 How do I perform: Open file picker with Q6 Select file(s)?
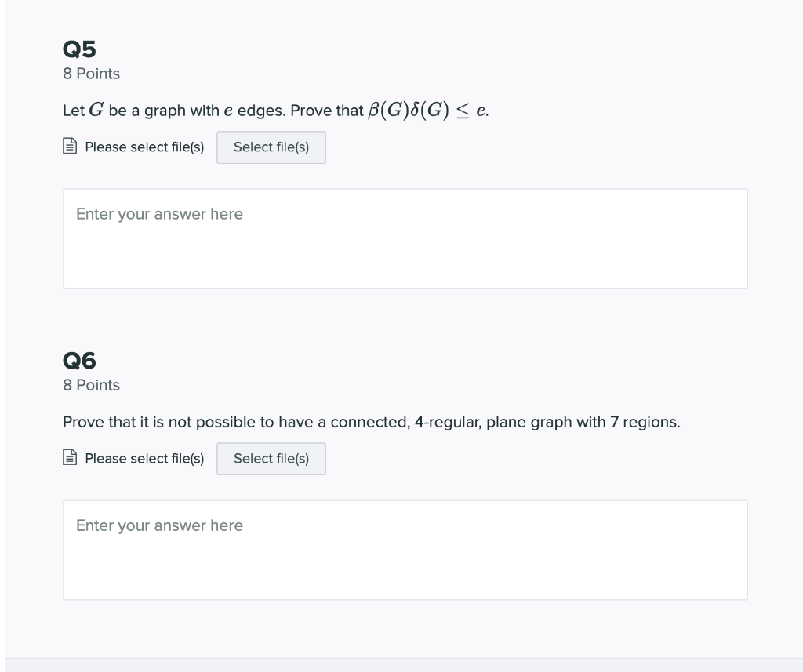(x=271, y=459)
